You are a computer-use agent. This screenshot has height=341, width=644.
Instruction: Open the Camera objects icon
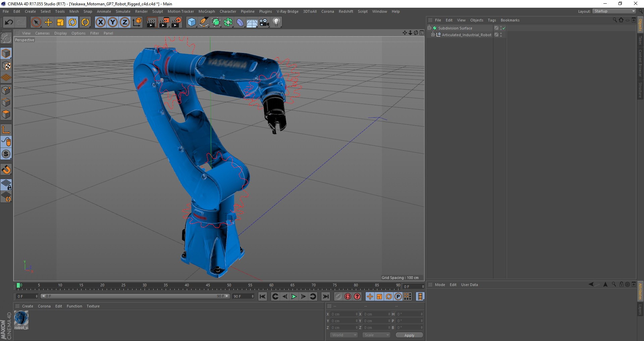click(264, 22)
